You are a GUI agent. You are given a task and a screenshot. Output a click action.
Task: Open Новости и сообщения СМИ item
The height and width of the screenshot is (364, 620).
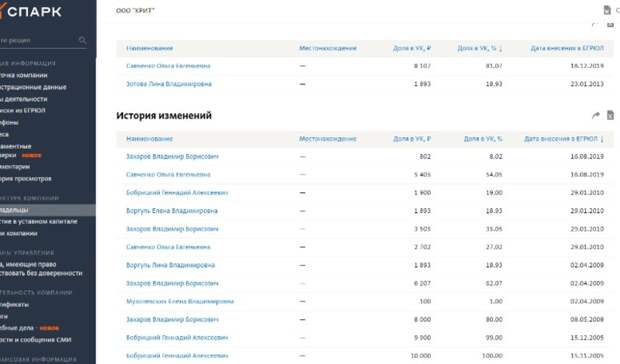[36, 340]
